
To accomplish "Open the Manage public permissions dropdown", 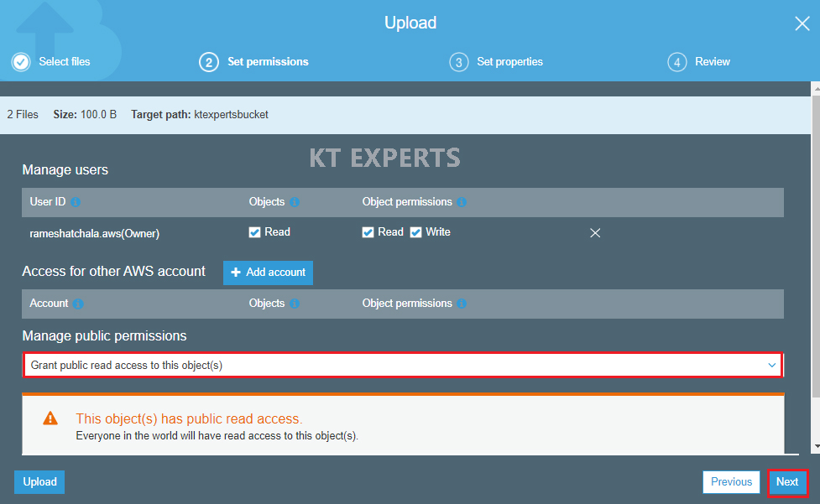I will point(402,366).
